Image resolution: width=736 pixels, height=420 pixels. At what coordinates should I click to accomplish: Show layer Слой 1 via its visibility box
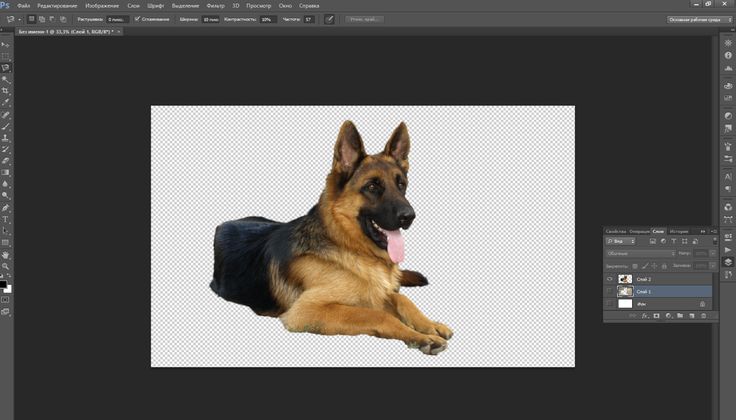pyautogui.click(x=609, y=291)
